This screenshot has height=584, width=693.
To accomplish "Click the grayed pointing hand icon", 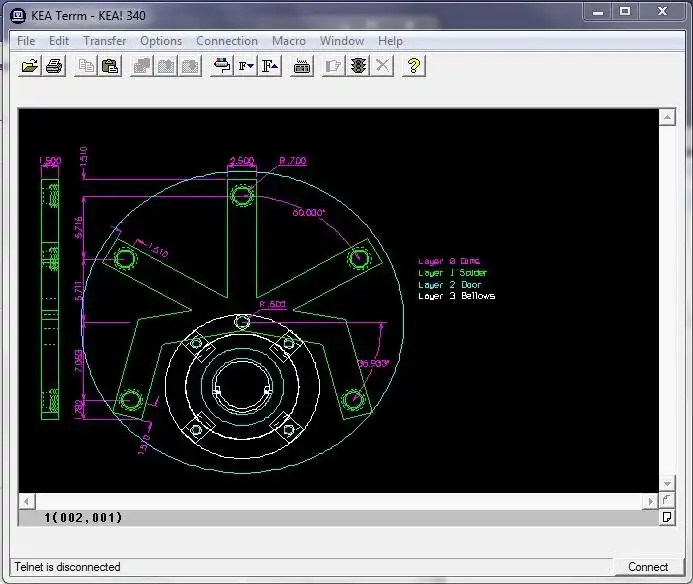I will [333, 66].
